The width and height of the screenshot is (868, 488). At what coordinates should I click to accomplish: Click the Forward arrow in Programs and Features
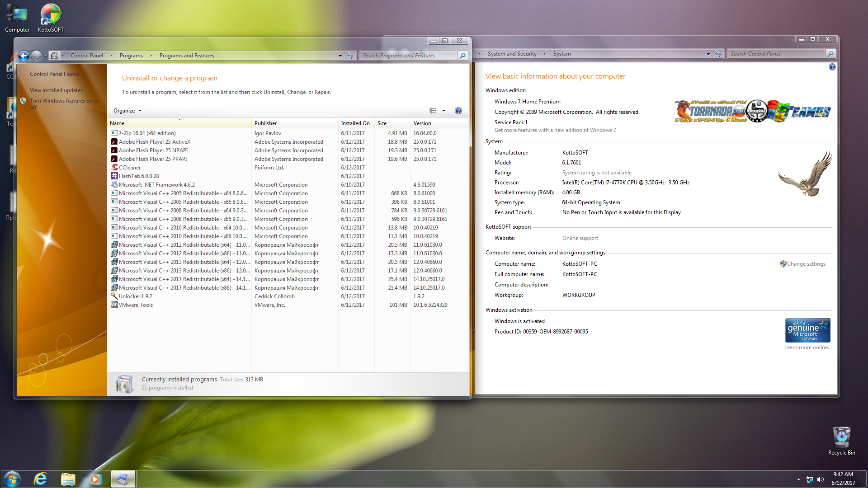(36, 56)
